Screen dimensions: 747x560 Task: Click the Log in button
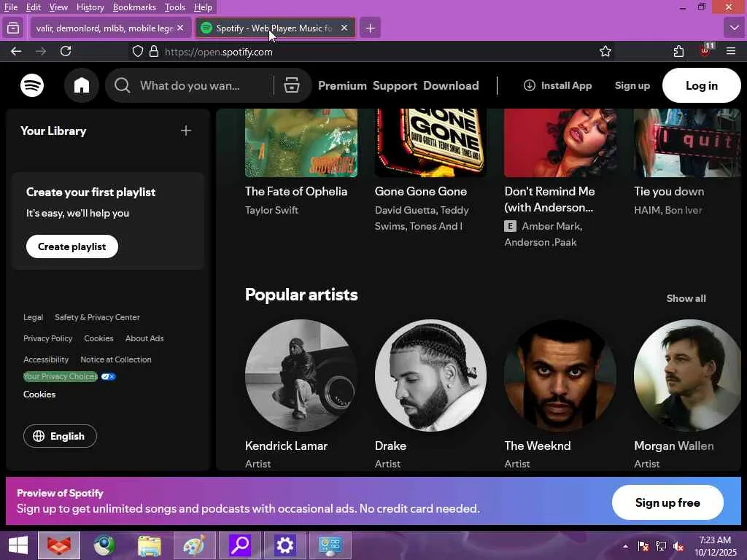[701, 86]
